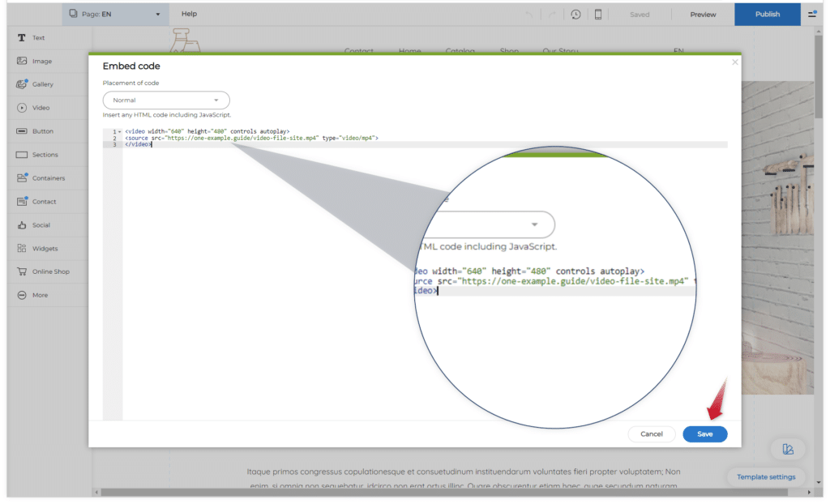Viewport: 830px width, 504px height.
Task: Open the Page: EN selector dropdown
Action: [116, 15]
